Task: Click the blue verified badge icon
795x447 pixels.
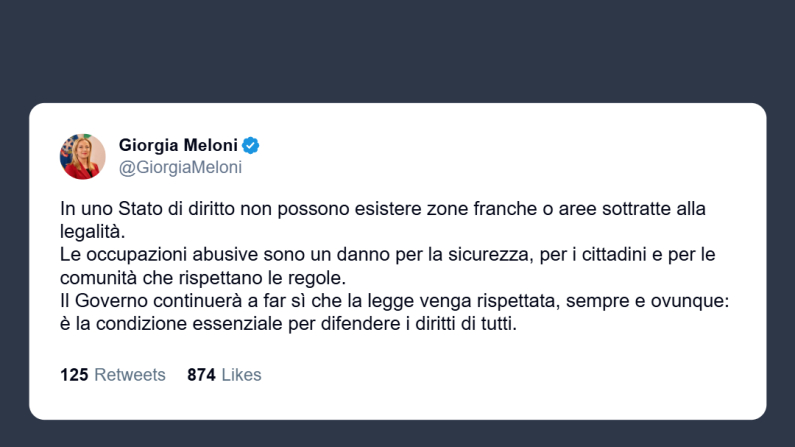Action: [252, 145]
